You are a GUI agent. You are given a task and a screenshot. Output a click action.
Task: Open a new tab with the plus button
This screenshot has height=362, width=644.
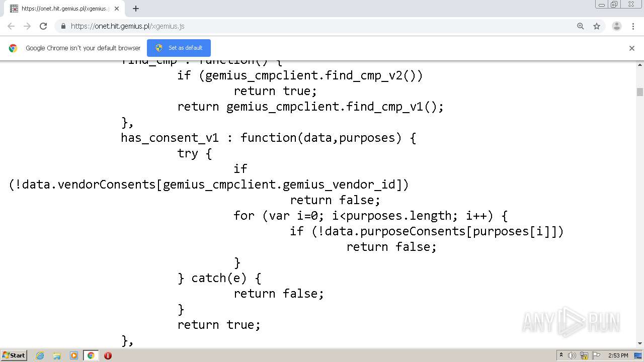tap(136, 9)
